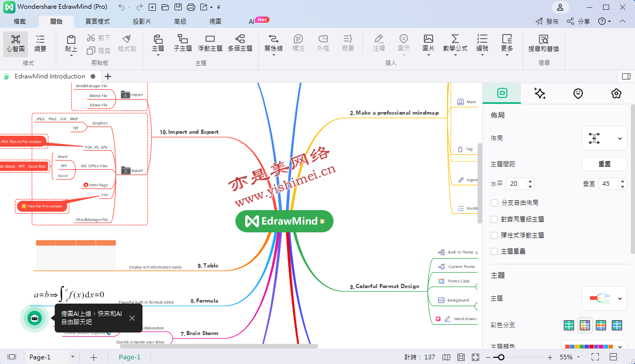Image resolution: width=635 pixels, height=364 pixels.
Task: Click fit-to-page icon in status bar
Action: coord(461,357)
